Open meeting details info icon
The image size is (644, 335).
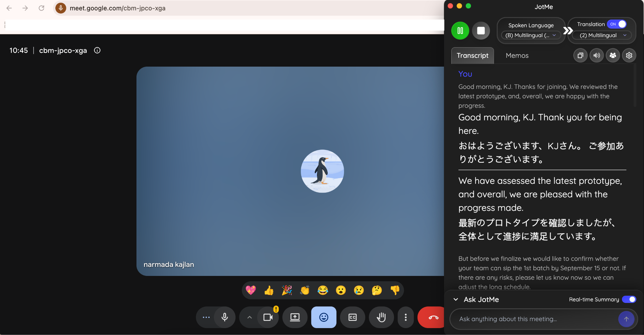(97, 50)
